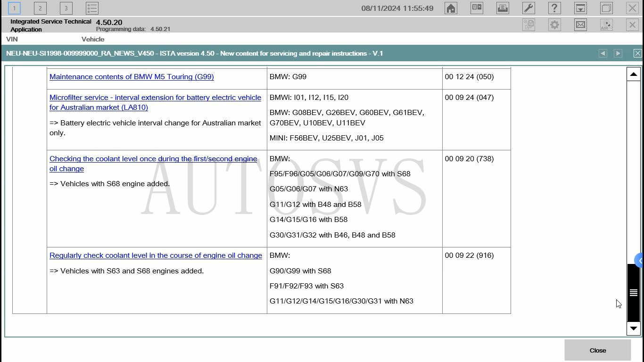Click Vehicles with S68 engine added note
The height and width of the screenshot is (362, 644).
point(109,184)
